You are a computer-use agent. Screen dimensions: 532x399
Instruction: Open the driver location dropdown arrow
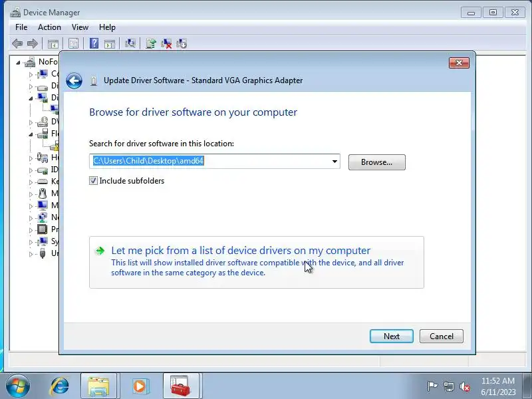[334, 162]
